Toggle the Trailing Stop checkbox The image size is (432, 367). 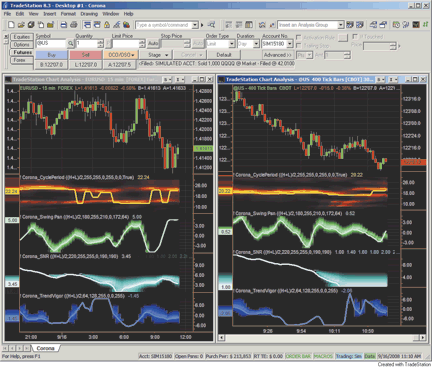(x=299, y=45)
